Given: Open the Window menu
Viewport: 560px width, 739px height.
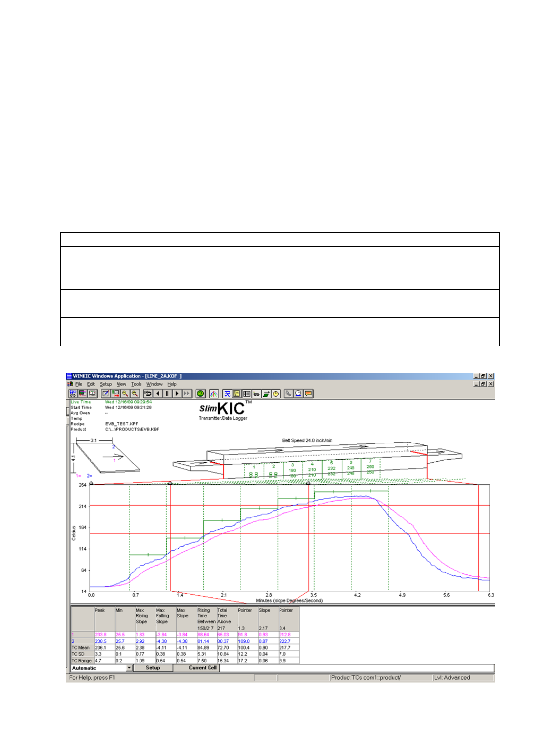Looking at the screenshot, I should click(x=154, y=384).
